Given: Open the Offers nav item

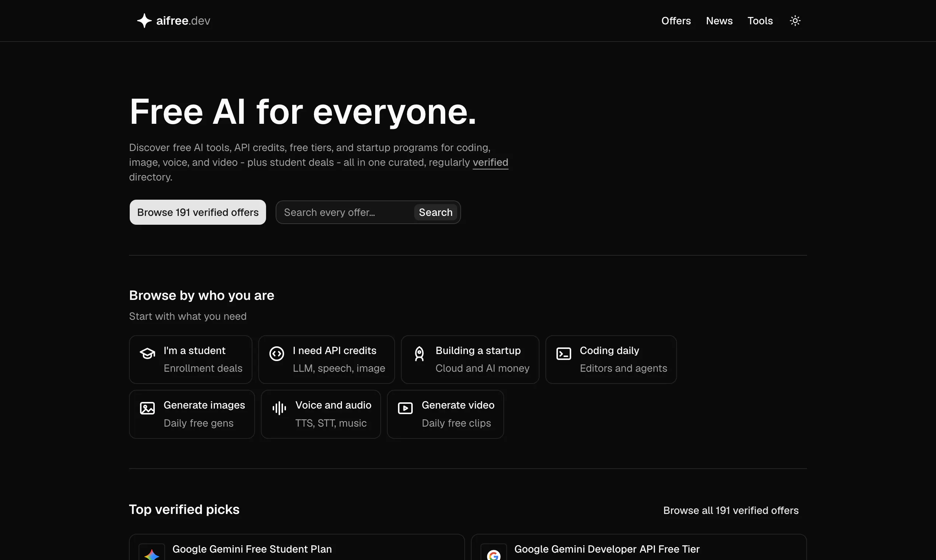Looking at the screenshot, I should (x=676, y=21).
